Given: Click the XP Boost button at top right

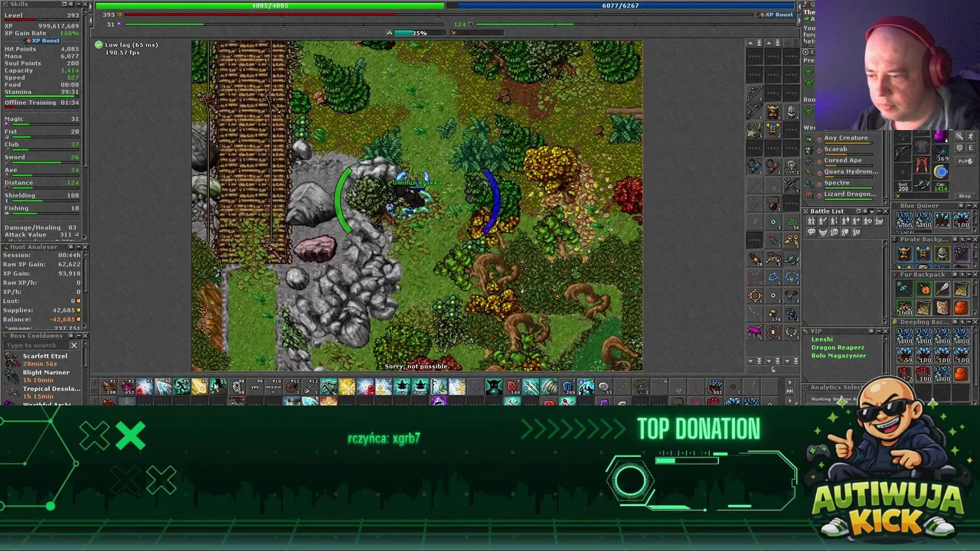Looking at the screenshot, I should [775, 15].
